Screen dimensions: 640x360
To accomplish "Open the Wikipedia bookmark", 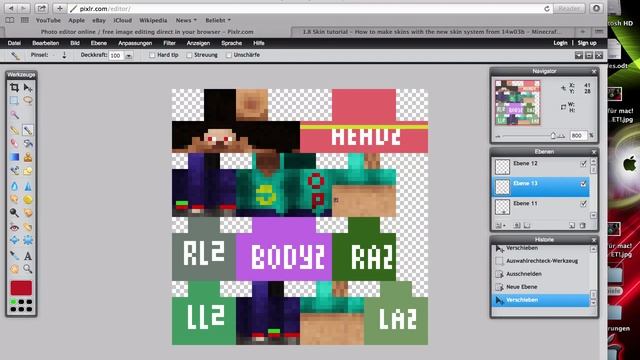I will point(153,20).
